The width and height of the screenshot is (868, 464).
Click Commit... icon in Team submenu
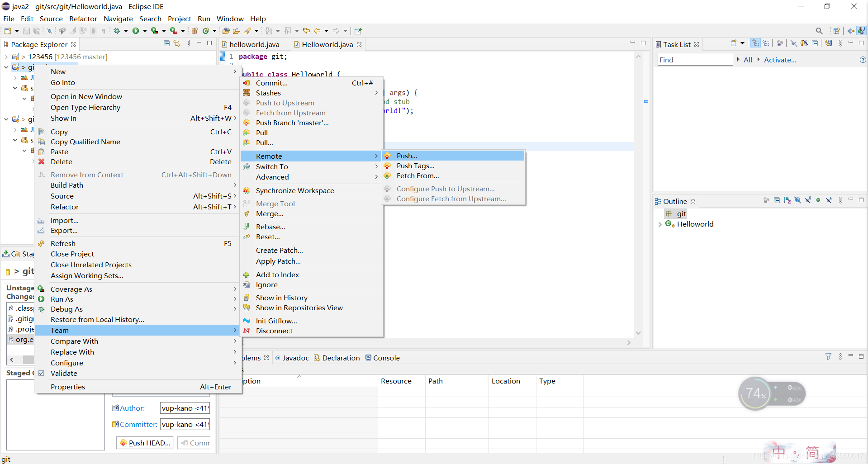click(247, 83)
